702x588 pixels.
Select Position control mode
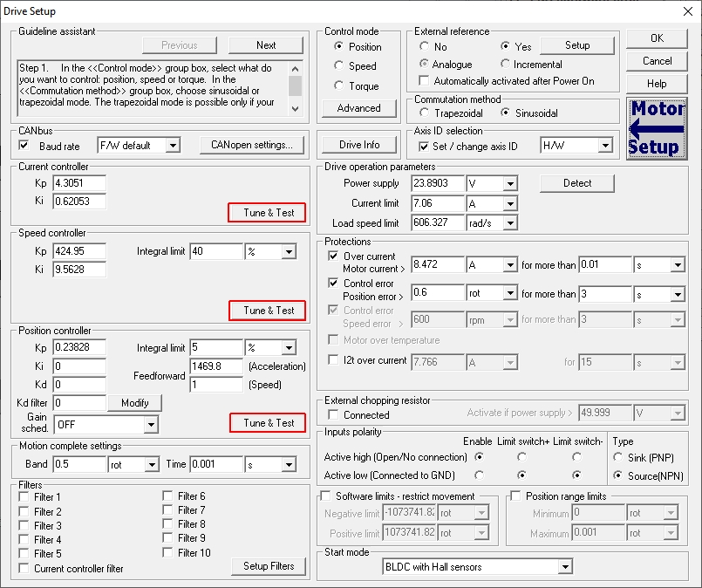(339, 46)
